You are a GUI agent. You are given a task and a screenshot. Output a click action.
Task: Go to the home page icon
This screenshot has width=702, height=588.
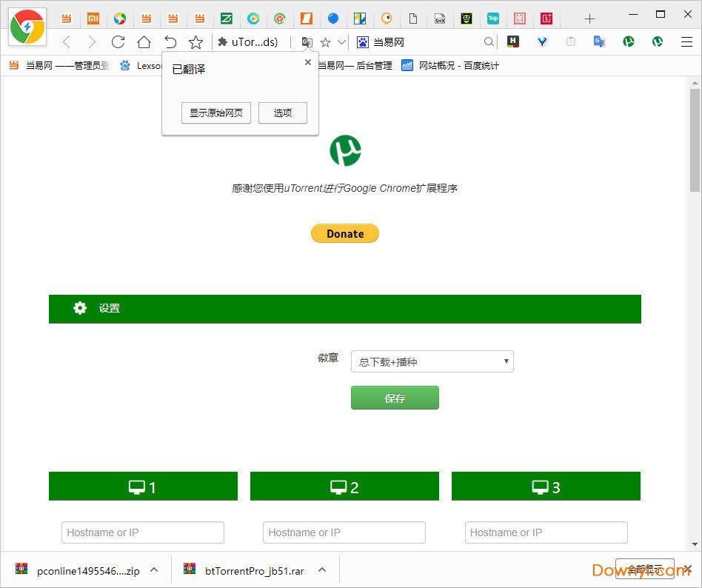click(144, 42)
